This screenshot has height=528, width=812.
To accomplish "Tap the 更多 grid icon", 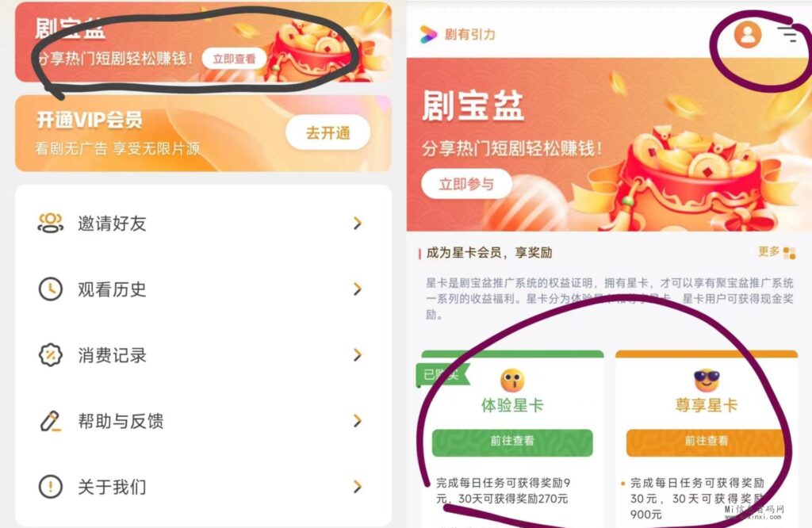I will 789,253.
